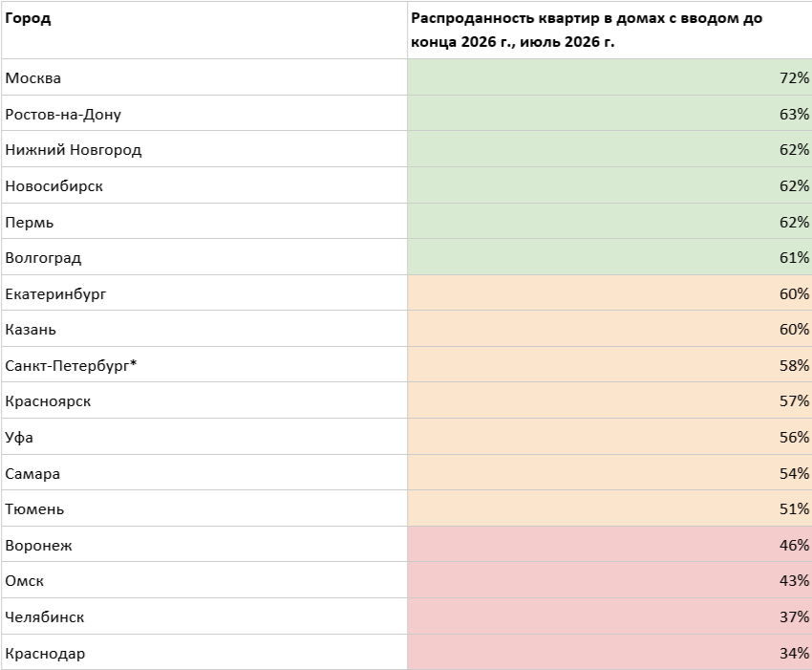Select the 34% cell for Краснодар
812x670 pixels.
(x=609, y=652)
